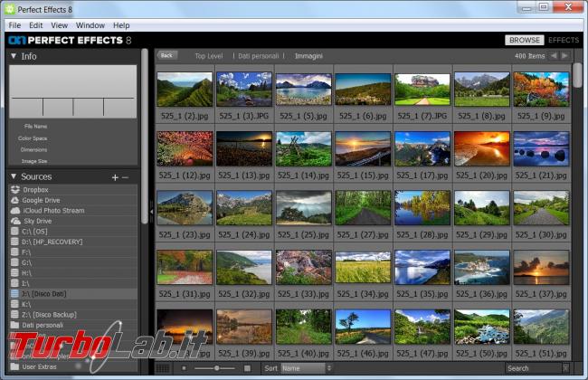Select thumbnail 525_1 (37).jpg

(542, 268)
